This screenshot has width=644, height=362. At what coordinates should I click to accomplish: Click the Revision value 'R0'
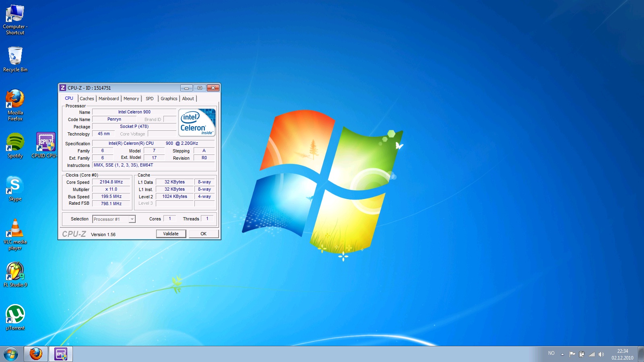coord(204,158)
